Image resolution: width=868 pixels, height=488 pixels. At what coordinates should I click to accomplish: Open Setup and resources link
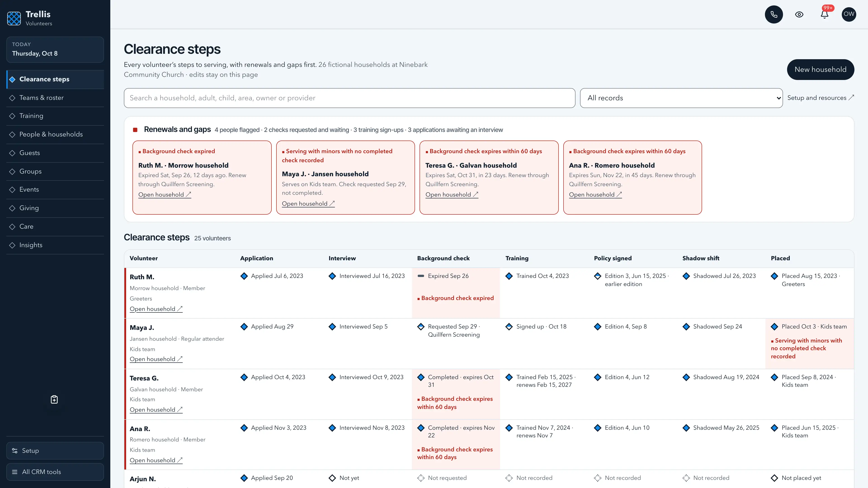point(821,98)
